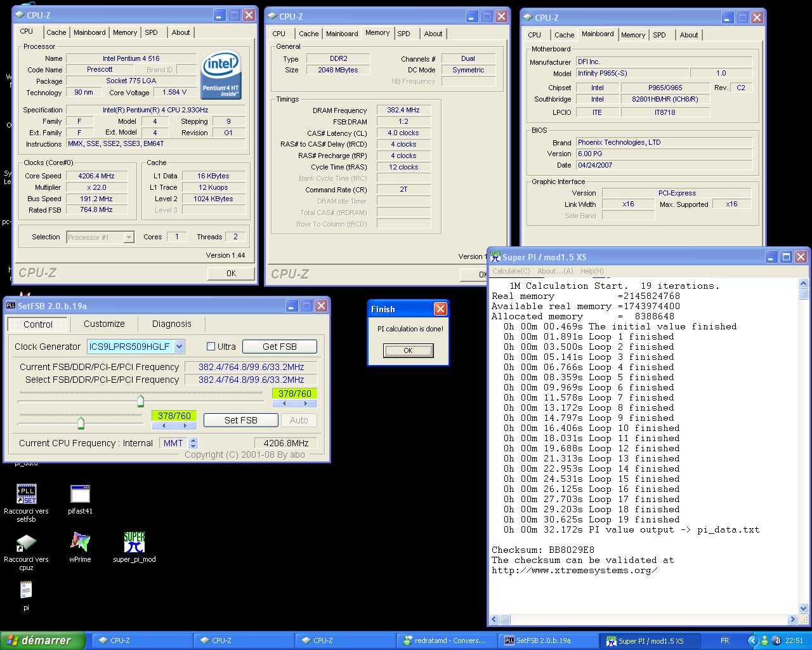
Task: Click Get FSB button
Action: point(280,347)
